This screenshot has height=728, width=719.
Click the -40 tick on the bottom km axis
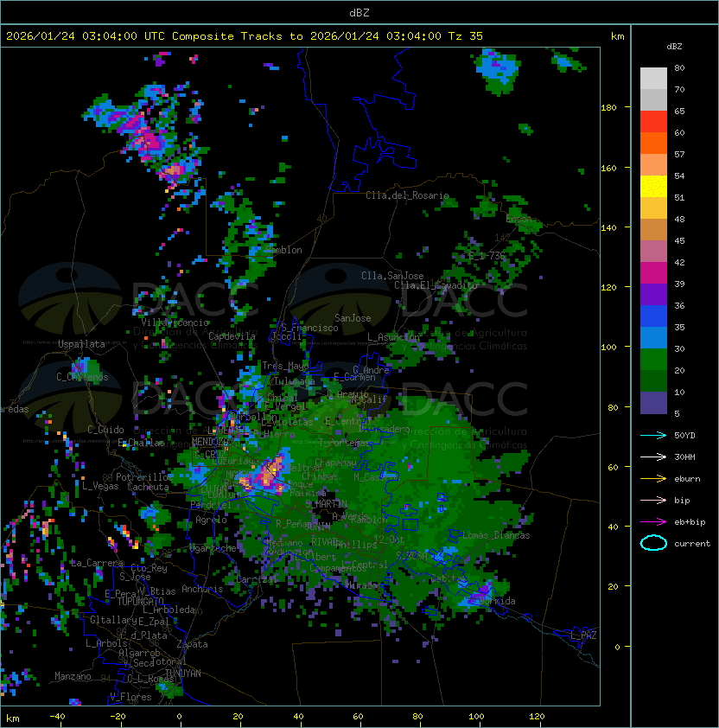point(58,717)
